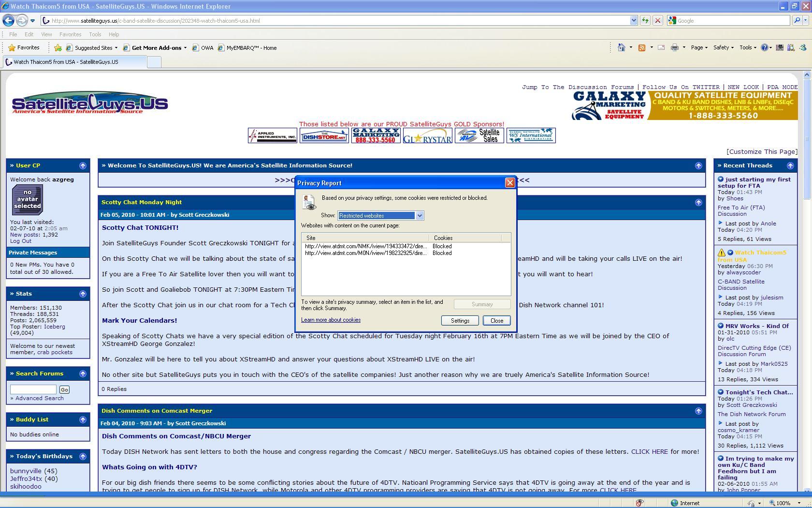Click the film camera icon in the command bar
The image size is (812, 508).
pos(780,47)
